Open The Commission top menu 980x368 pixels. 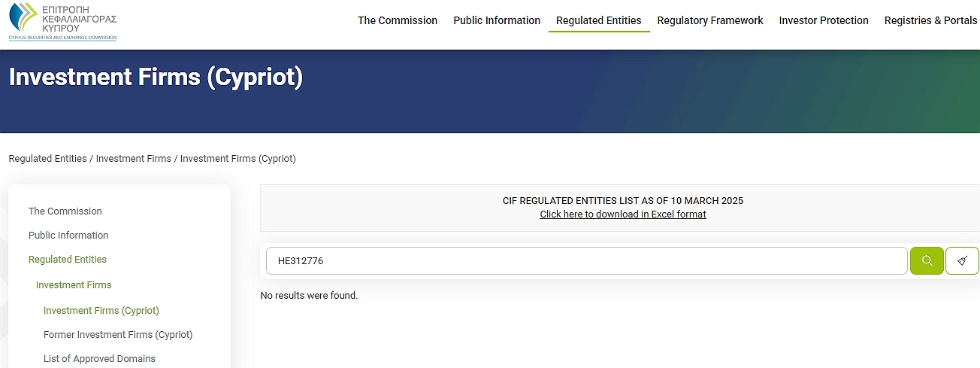[398, 20]
